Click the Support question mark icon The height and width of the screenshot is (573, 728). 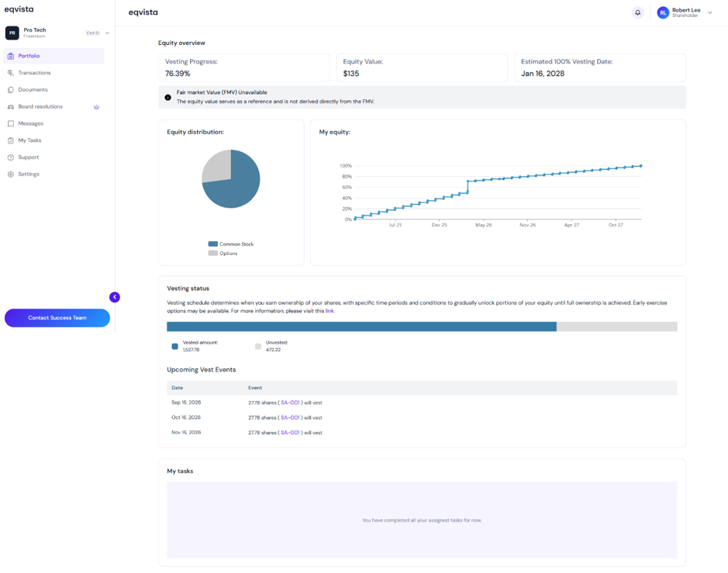pyautogui.click(x=11, y=157)
